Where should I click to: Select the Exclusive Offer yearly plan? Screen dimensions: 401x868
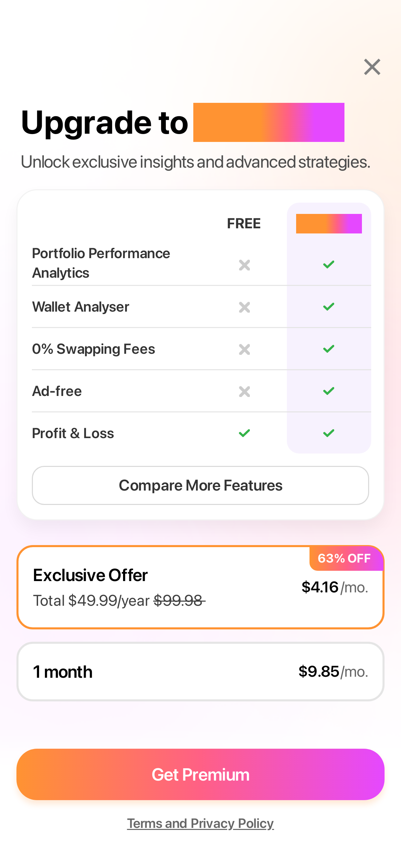coord(200,587)
